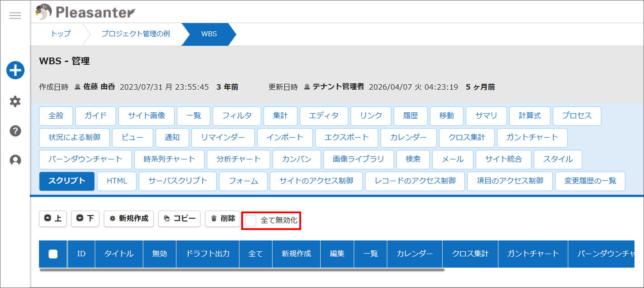The height and width of the screenshot is (288, 644).
Task: Open the 画像ライブラリ tab
Action: [358, 159]
